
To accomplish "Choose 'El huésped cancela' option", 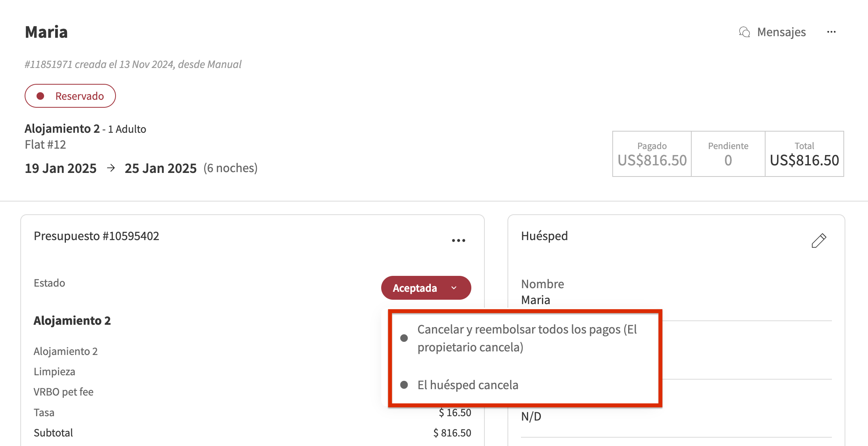I will pos(468,384).
